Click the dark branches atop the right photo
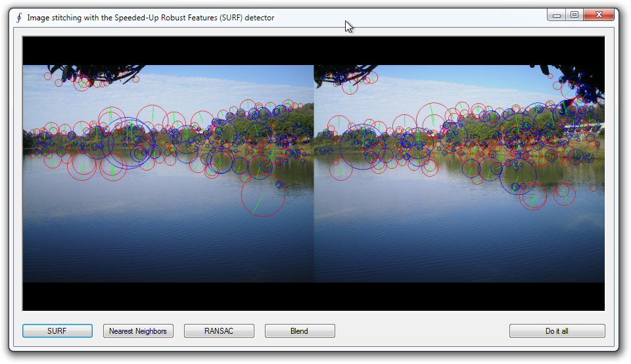The width and height of the screenshot is (631, 364). point(342,74)
